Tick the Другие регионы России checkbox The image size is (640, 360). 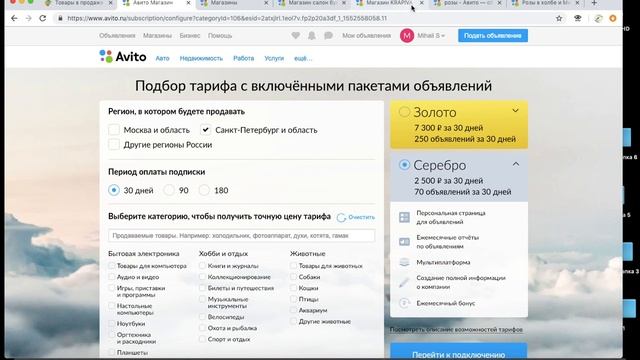[x=114, y=144]
